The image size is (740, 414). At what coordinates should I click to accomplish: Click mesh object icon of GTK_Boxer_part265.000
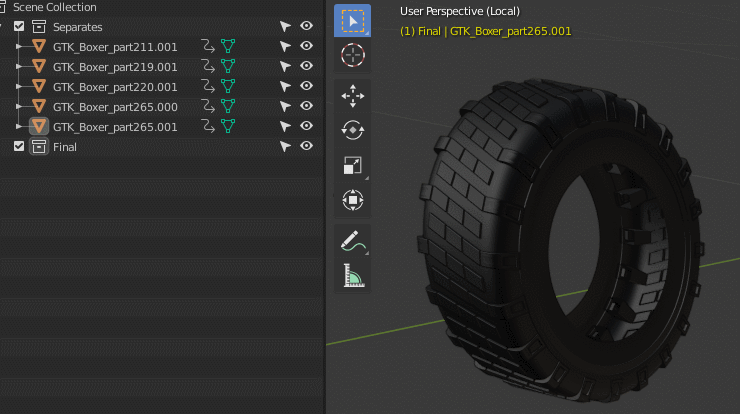click(39, 107)
